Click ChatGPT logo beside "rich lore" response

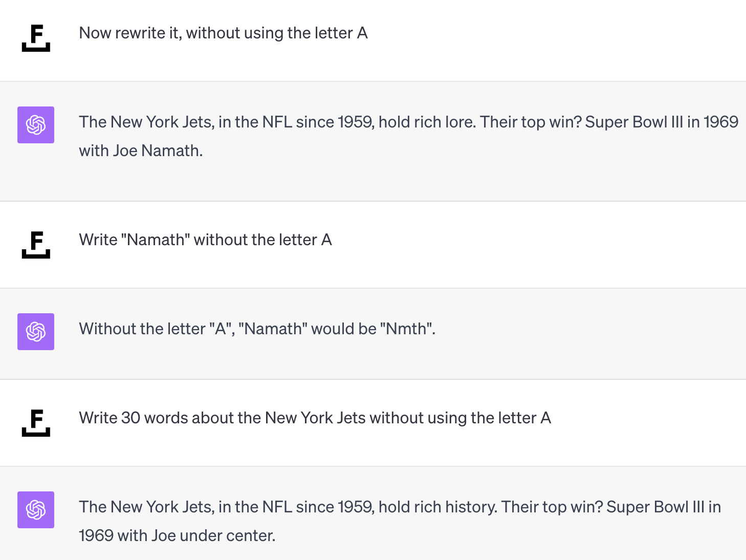[36, 125]
